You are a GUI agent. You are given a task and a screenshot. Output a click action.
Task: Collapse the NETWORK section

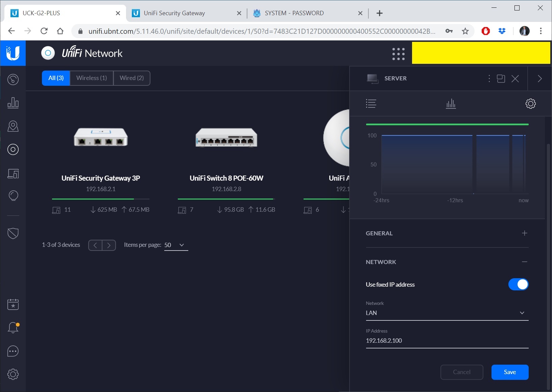click(447, 262)
